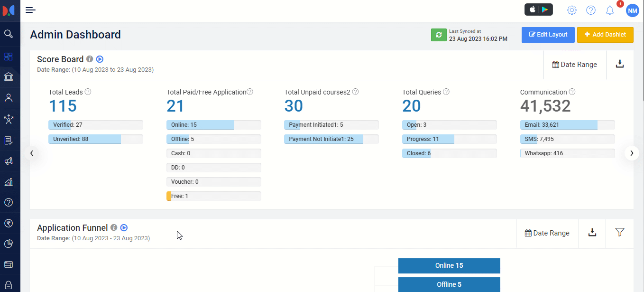The height and width of the screenshot is (292, 644).
Task: Open the lock icon in sidebar
Action: [8, 285]
